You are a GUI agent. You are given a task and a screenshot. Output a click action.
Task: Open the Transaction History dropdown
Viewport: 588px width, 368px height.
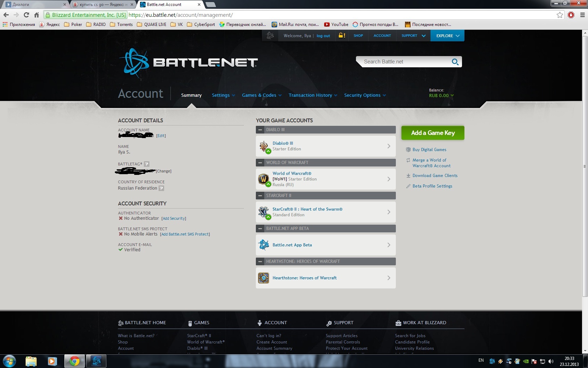point(313,95)
